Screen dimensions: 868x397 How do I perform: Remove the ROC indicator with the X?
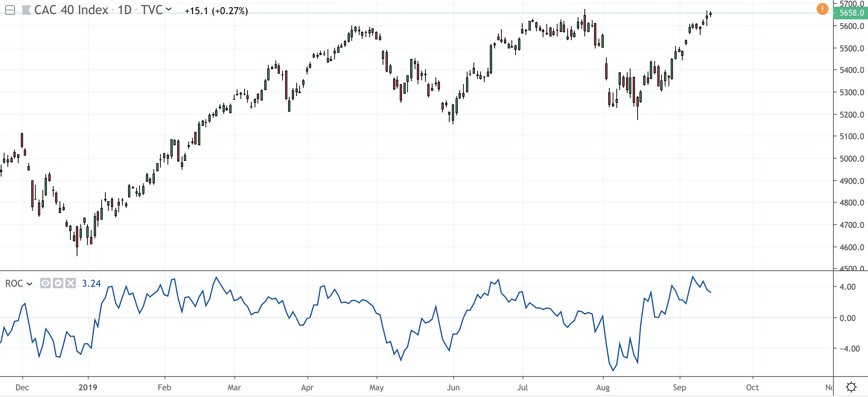70,283
